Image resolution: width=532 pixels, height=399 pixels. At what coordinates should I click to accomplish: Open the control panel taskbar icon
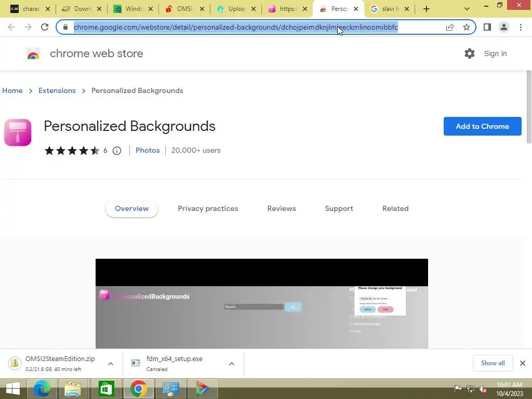(x=170, y=389)
